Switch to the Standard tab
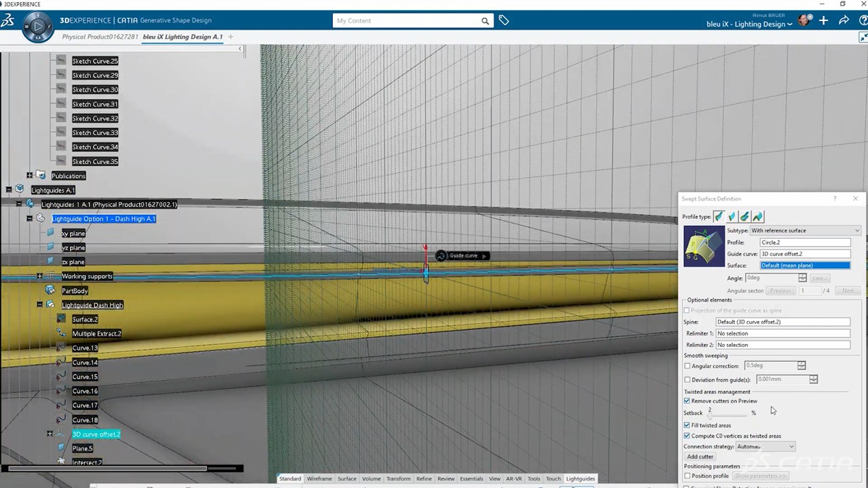 point(290,479)
